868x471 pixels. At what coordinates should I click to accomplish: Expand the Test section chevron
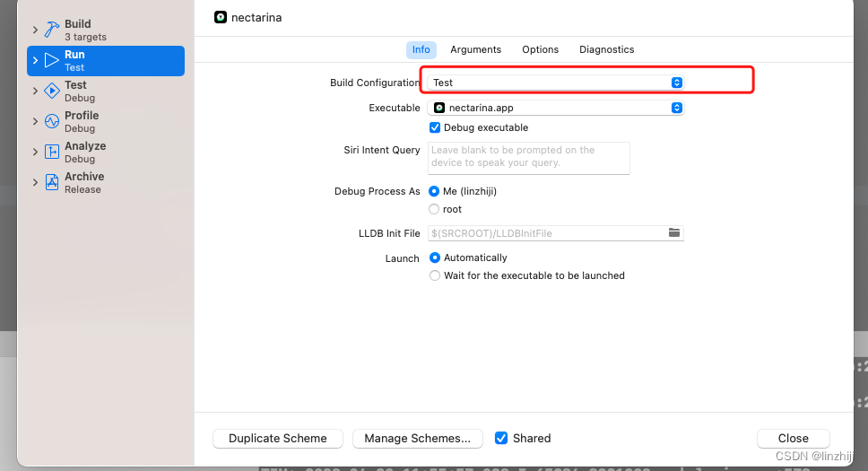pos(35,91)
